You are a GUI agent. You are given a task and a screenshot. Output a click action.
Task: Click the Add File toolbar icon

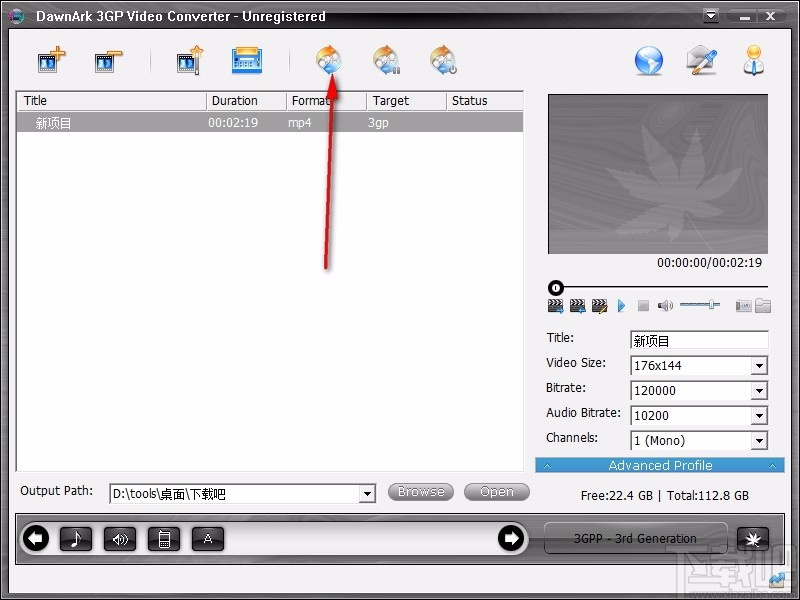tap(47, 60)
